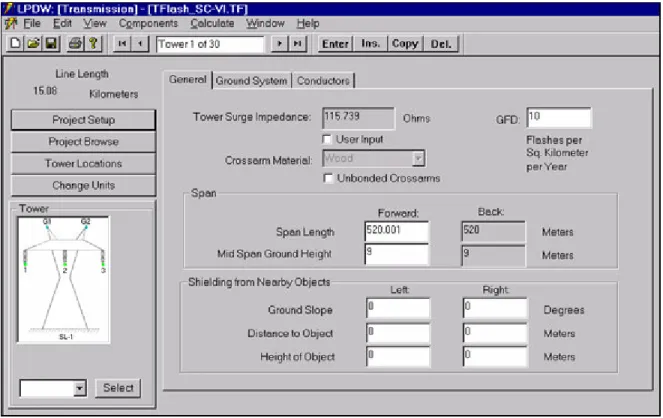
Task: Click the Right Height of Object field
Action: point(495,356)
